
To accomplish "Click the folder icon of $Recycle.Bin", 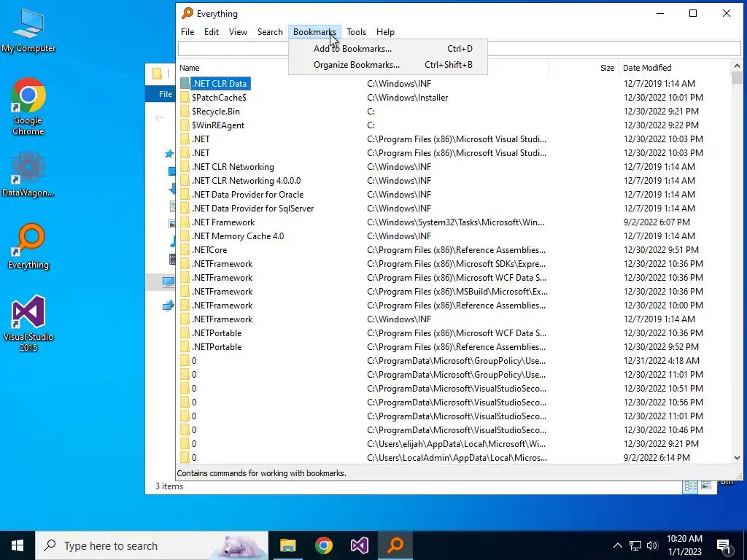I will coord(185,112).
